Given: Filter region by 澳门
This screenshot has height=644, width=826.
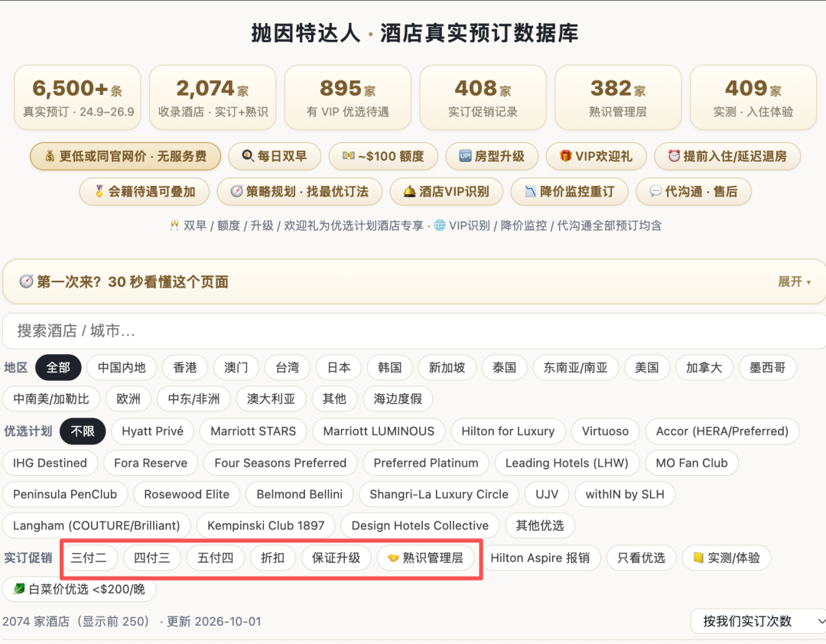Looking at the screenshot, I should [x=236, y=367].
